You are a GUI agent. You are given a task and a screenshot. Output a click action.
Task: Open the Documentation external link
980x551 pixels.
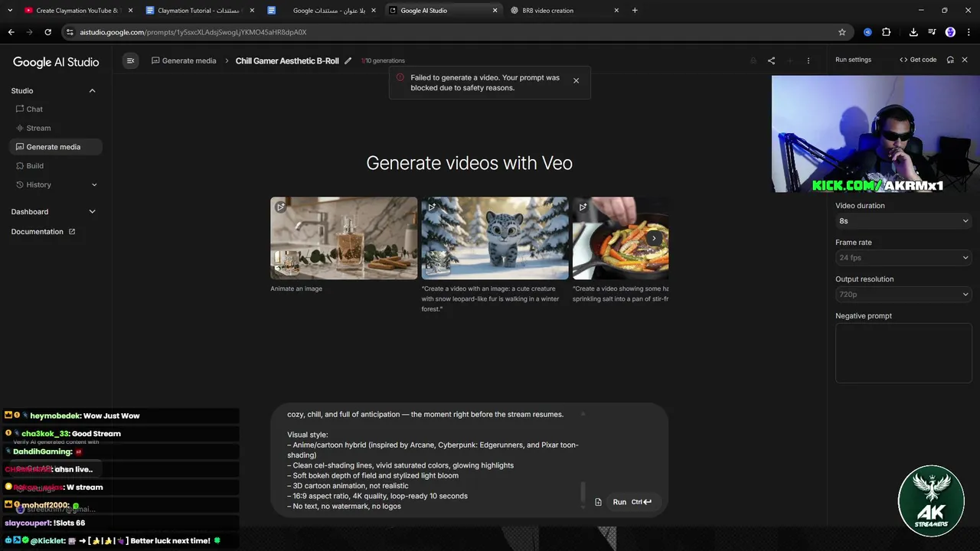point(43,231)
